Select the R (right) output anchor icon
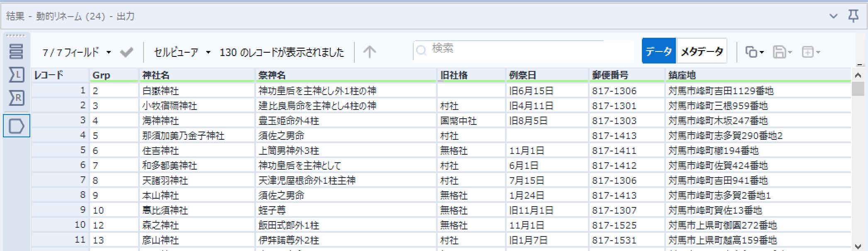The height and width of the screenshot is (251, 868). (16, 98)
